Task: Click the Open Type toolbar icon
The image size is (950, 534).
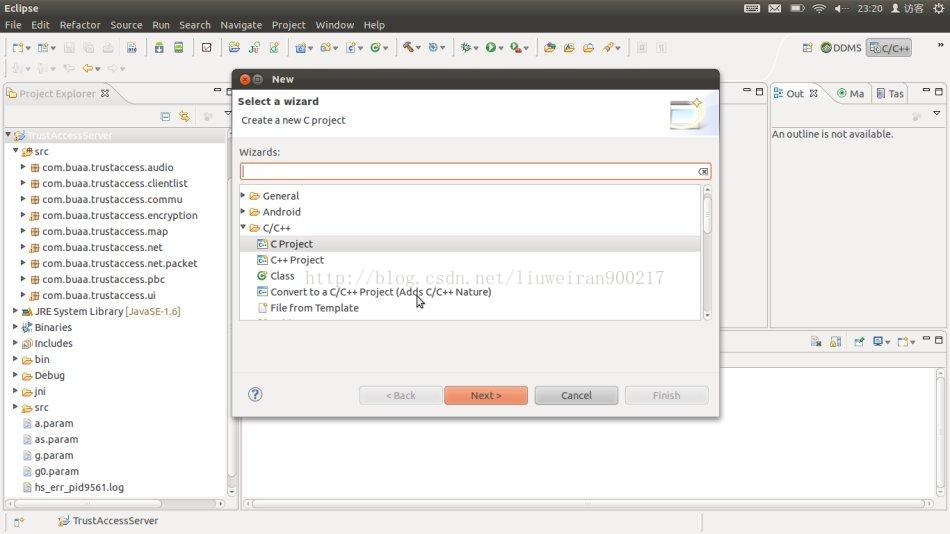Action: tap(550, 47)
